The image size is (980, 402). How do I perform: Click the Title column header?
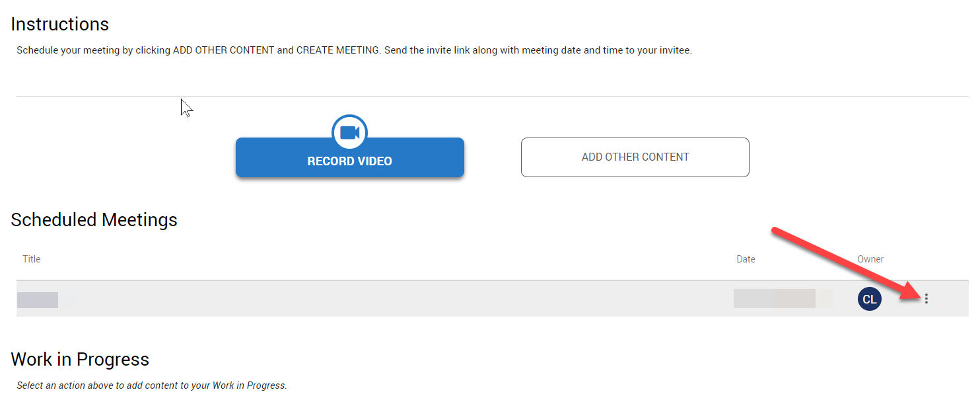tap(32, 259)
